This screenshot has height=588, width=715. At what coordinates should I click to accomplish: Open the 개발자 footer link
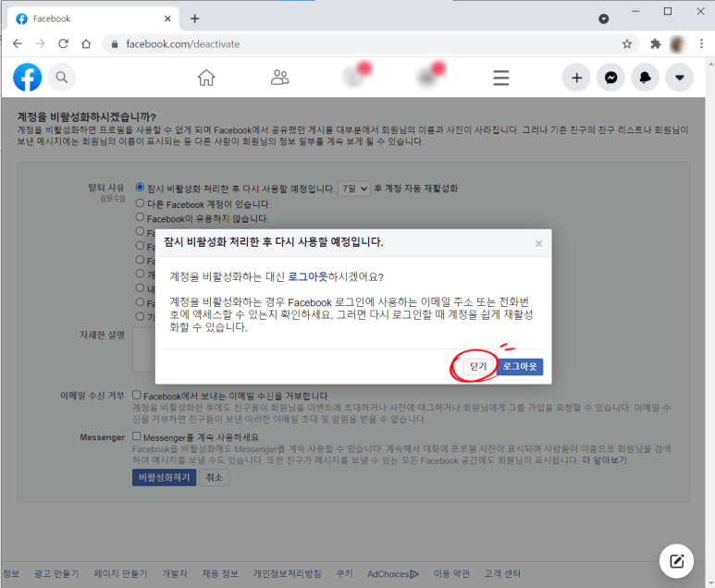point(175,573)
